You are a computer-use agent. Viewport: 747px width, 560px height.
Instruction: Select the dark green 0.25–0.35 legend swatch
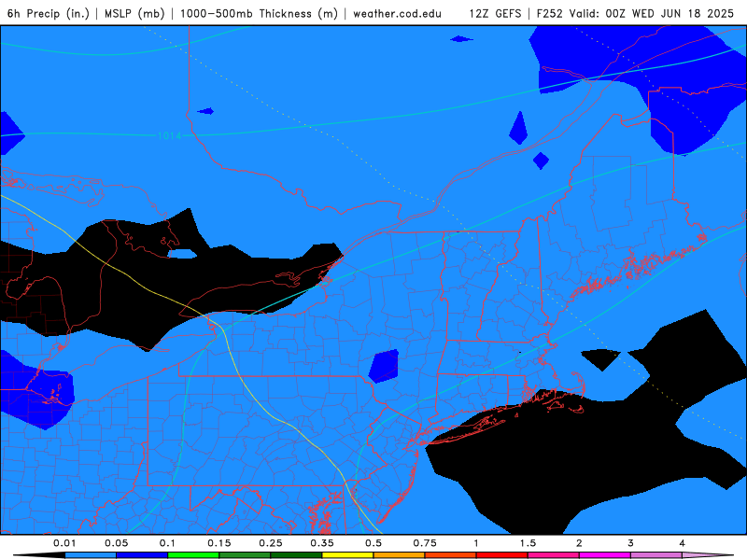click(x=296, y=555)
